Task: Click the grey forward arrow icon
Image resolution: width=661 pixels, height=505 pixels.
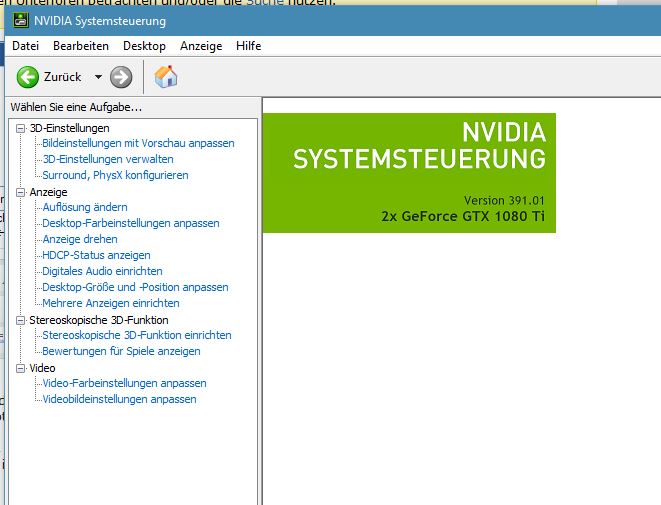Action: pos(121,77)
